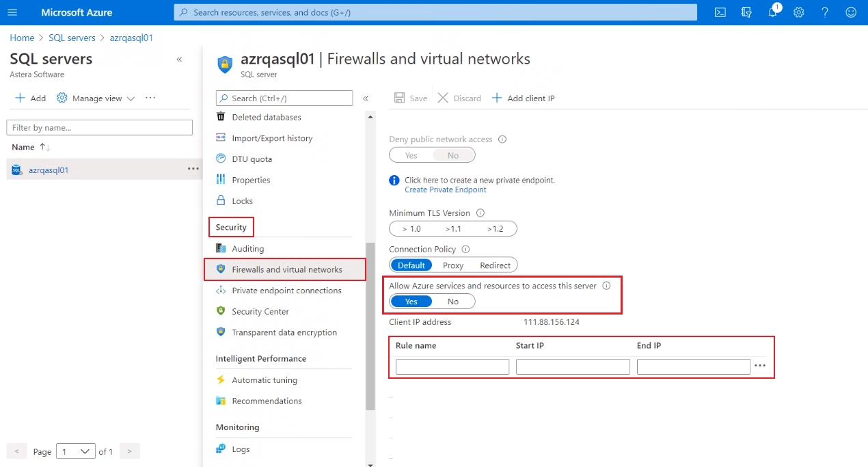Show info for Deny public network access
The image size is (868, 467).
(502, 139)
